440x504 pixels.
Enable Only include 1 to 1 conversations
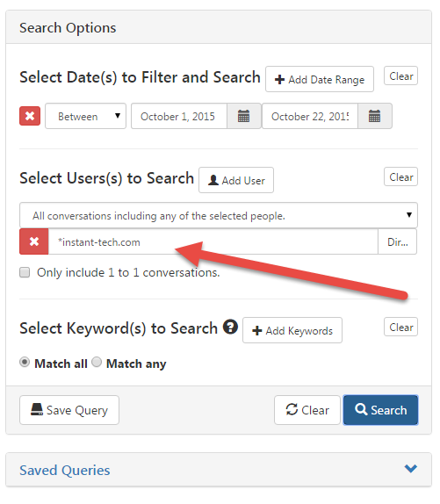[25, 272]
